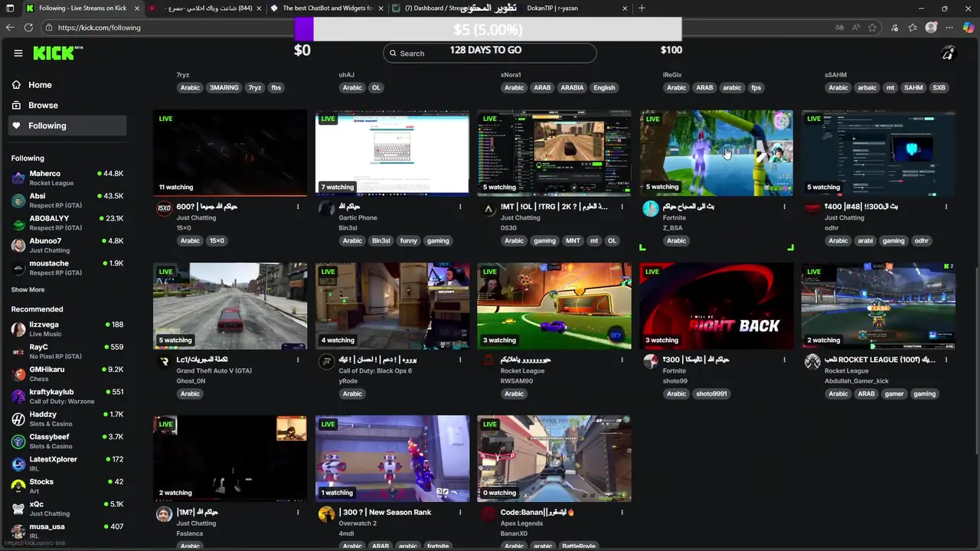The width and height of the screenshot is (980, 551).
Task: Add this page to browser favorites
Action: tap(873, 28)
